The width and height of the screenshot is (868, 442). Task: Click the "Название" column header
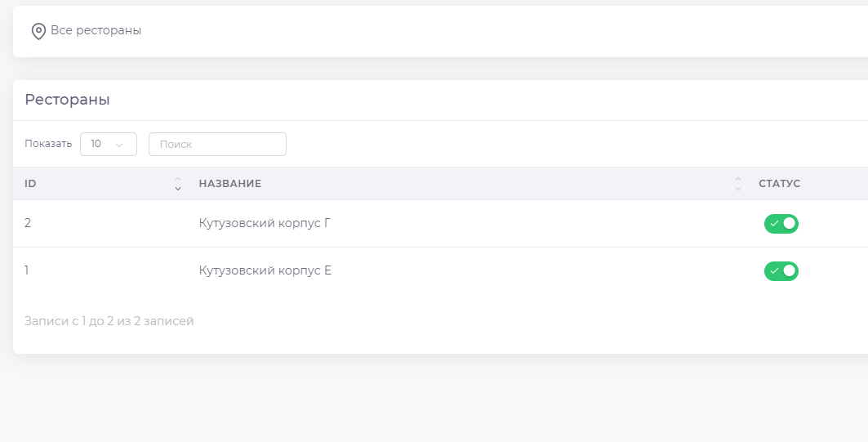pos(230,184)
